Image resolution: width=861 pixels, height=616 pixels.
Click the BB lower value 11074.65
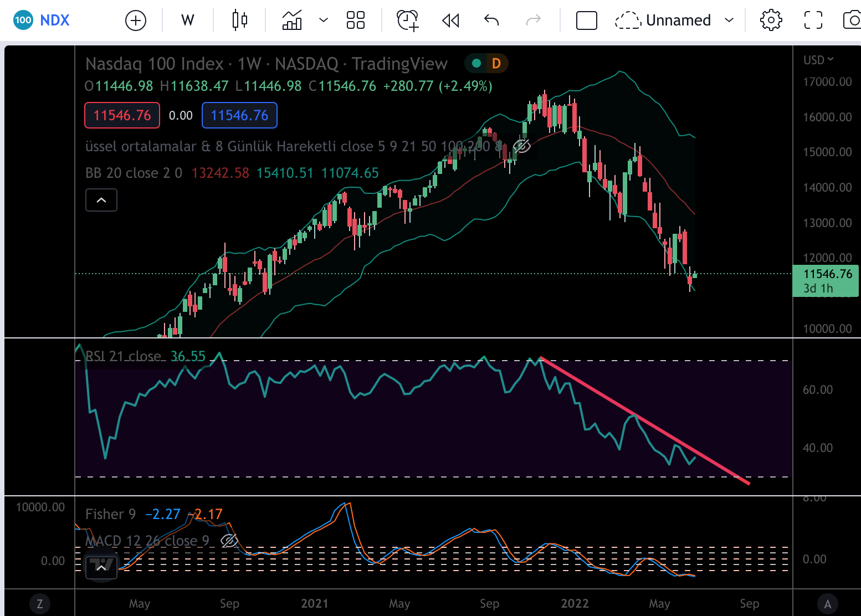click(x=350, y=173)
